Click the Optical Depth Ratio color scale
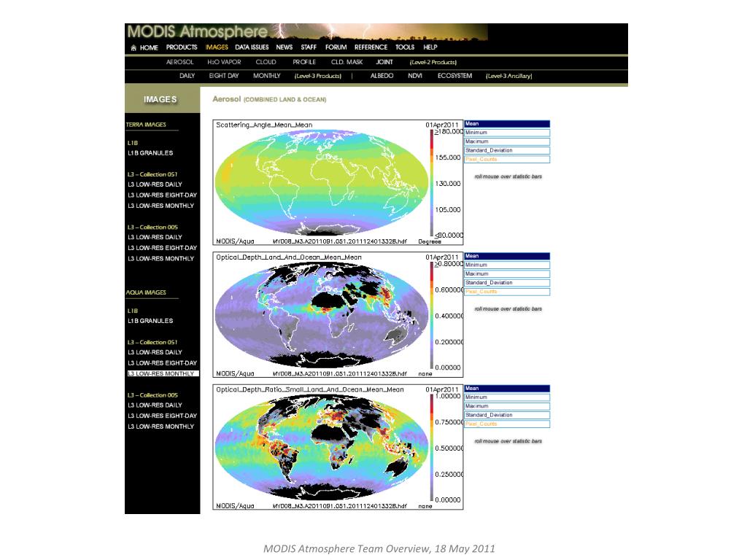Screen dimensions: 747x560 click(x=432, y=448)
